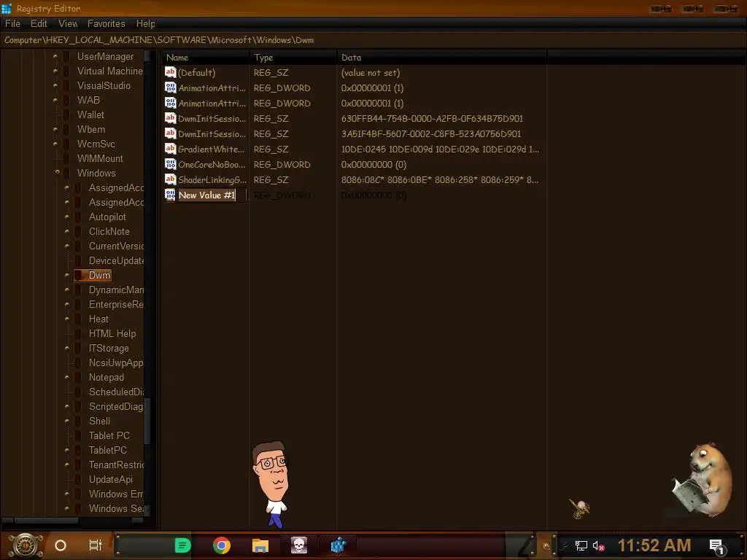The width and height of the screenshot is (747, 560).
Task: Open the green chat app taskbar icon
Action: click(x=183, y=545)
